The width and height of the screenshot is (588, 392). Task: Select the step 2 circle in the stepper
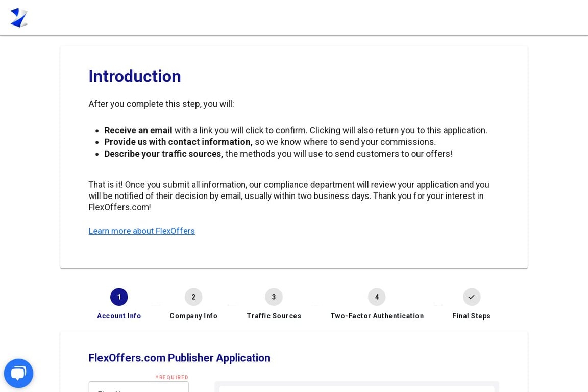pos(193,297)
